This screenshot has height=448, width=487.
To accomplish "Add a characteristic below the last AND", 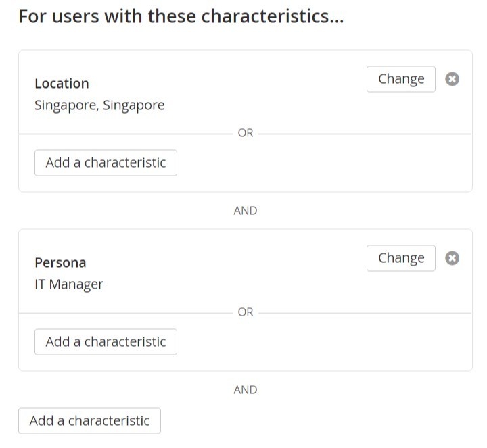I will click(x=89, y=420).
